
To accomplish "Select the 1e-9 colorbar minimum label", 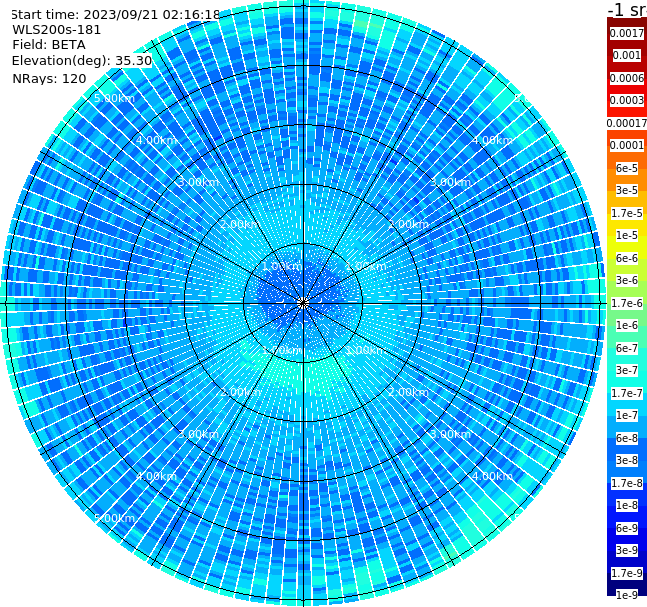I will (627, 595).
